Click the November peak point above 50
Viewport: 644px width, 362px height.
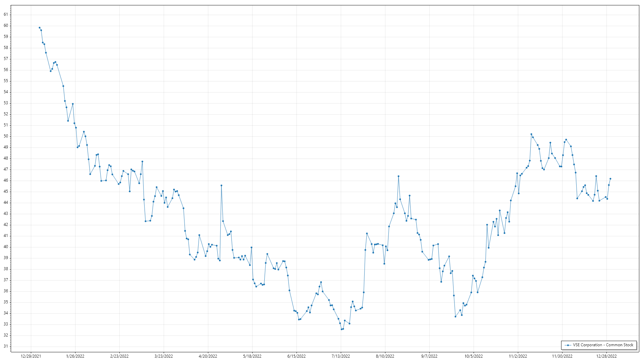531,134
